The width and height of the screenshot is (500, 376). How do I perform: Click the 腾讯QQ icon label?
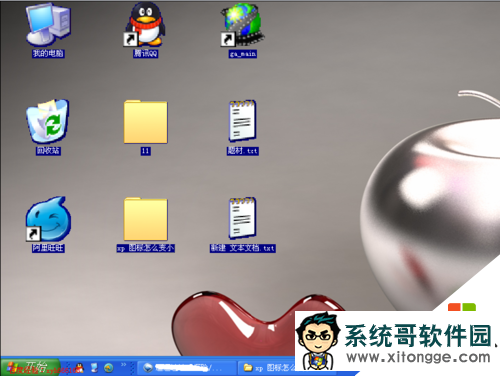coord(145,53)
